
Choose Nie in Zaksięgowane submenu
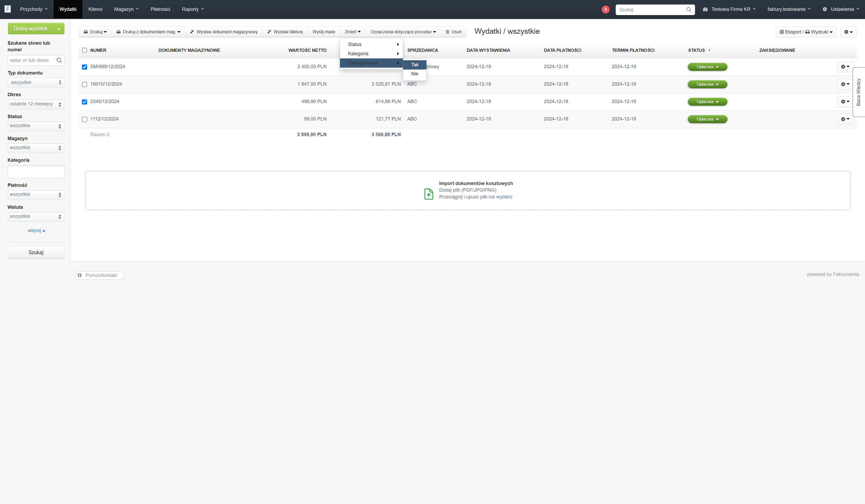point(415,74)
